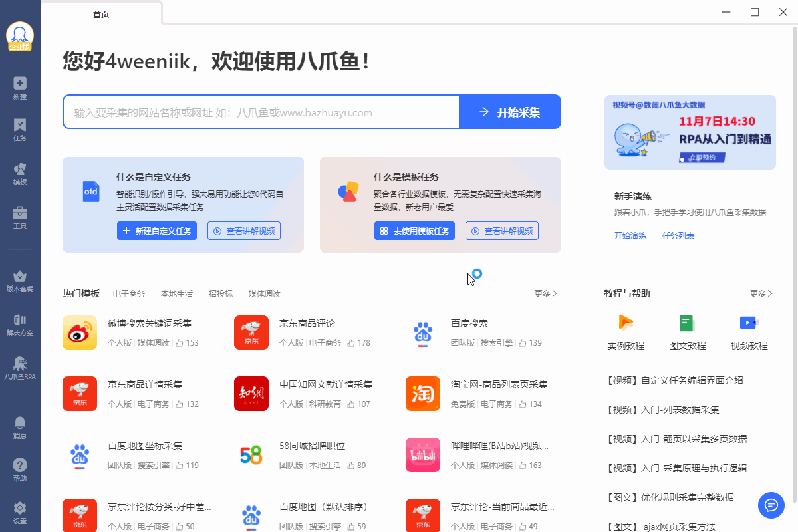
Task: Open the 淘宝网-商品列表页采集 template title
Action: tap(499, 384)
